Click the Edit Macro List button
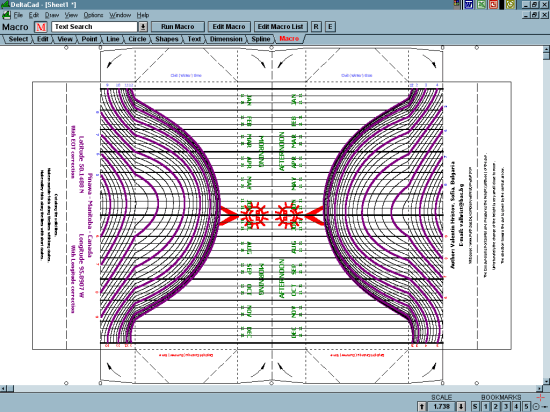The image size is (550, 412). pyautogui.click(x=280, y=27)
